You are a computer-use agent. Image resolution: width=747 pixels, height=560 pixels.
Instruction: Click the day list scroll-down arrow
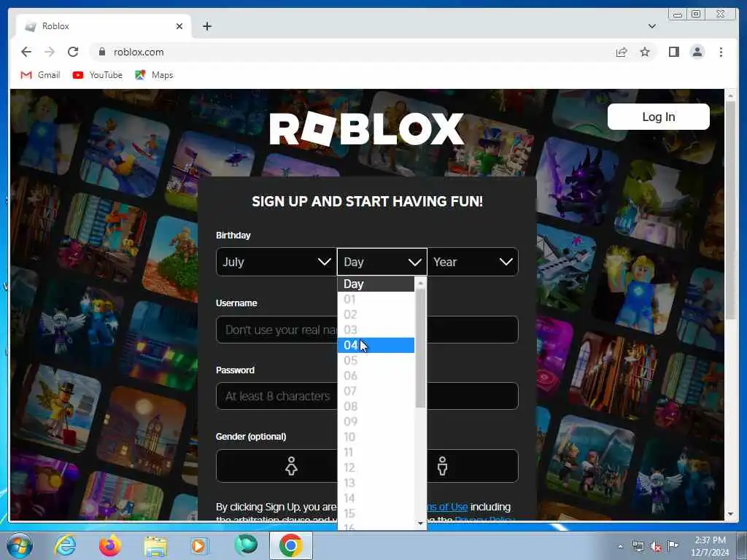pos(420,524)
